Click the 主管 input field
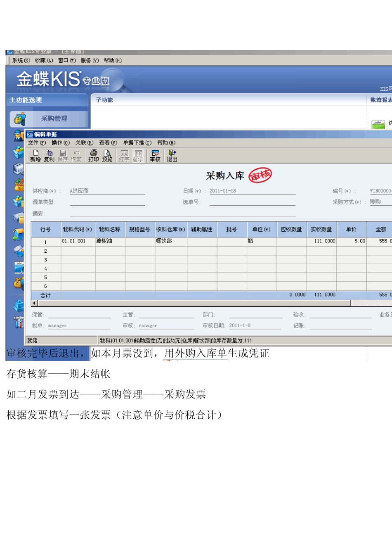 (167, 315)
